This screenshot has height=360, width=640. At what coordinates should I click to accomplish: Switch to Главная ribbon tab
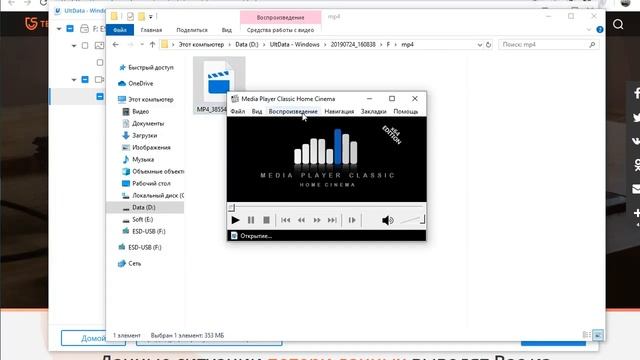click(151, 30)
